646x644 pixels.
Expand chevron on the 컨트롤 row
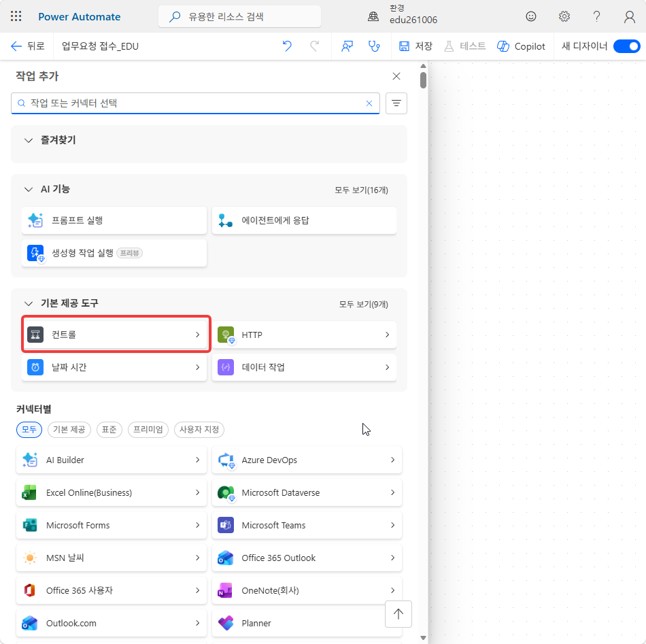pos(198,335)
